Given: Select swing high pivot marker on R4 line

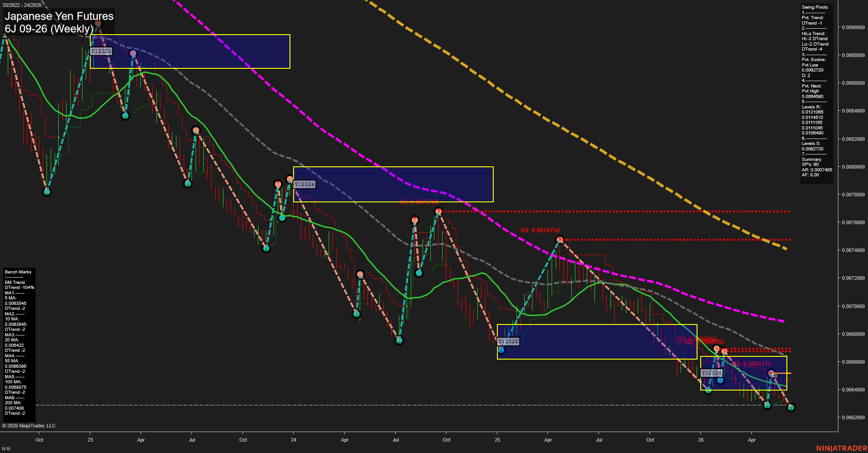Looking at the screenshot, I should 560,239.
